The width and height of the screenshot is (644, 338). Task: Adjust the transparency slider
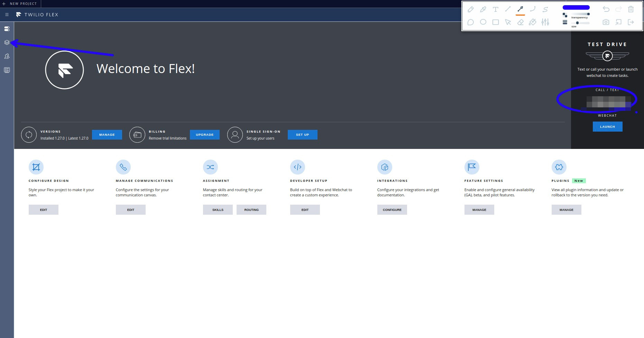click(580, 14)
